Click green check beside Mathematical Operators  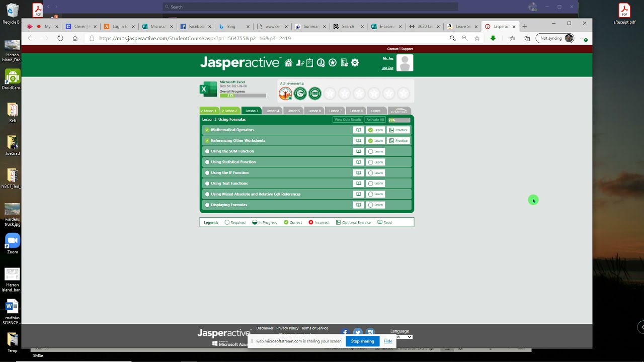(207, 130)
